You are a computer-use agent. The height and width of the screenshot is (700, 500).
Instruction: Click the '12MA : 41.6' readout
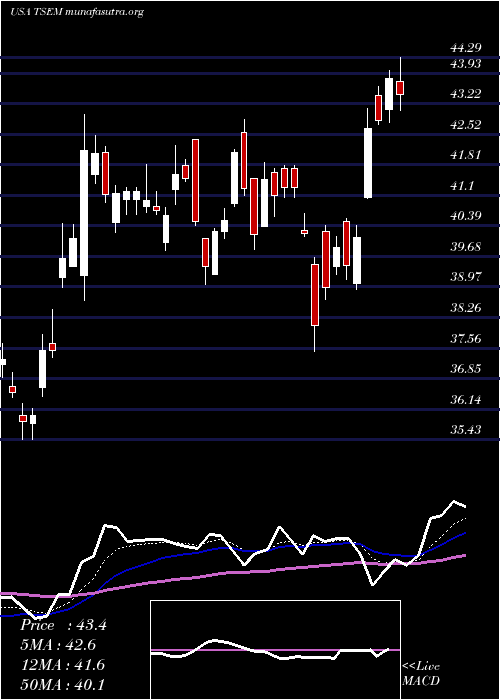point(62,665)
